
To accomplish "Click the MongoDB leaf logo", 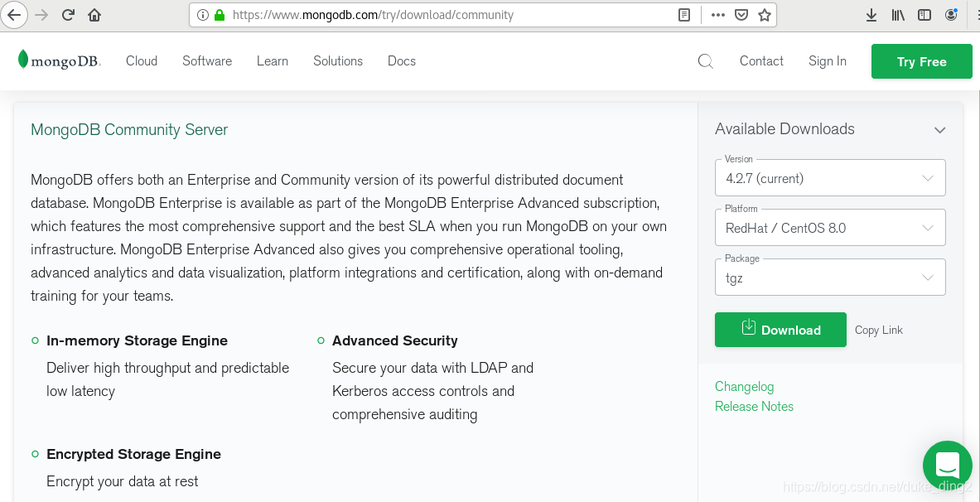I will (x=23, y=60).
